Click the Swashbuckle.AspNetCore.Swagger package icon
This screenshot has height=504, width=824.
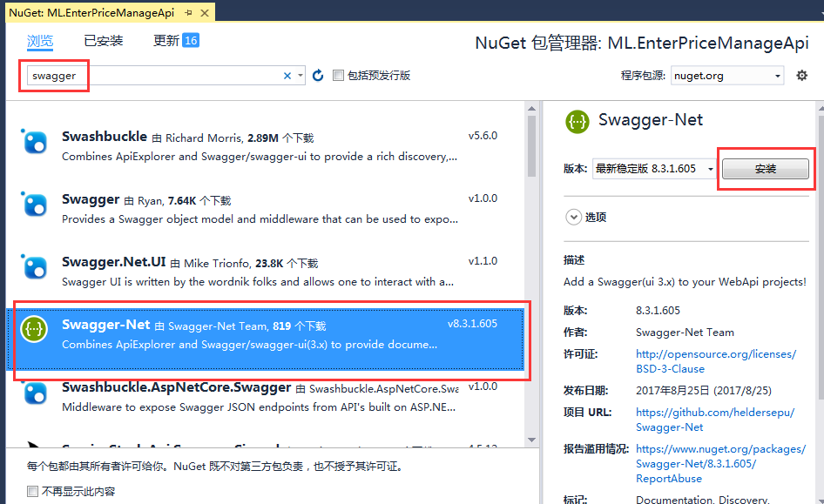point(34,392)
